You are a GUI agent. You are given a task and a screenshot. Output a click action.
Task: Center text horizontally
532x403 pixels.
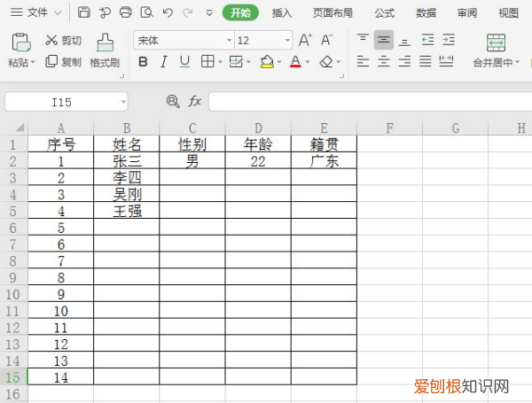coord(384,62)
